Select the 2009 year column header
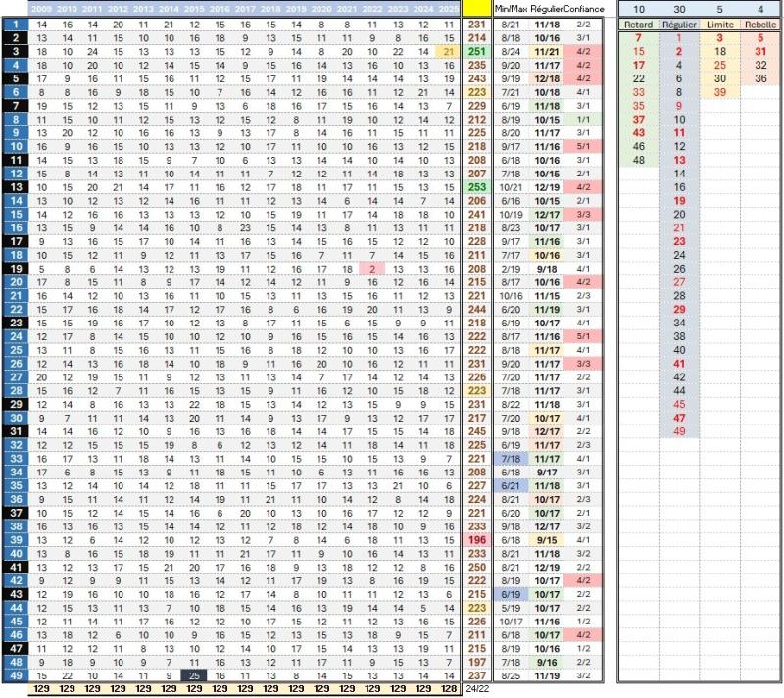Viewport: 784px width, 698px height. 42,8
